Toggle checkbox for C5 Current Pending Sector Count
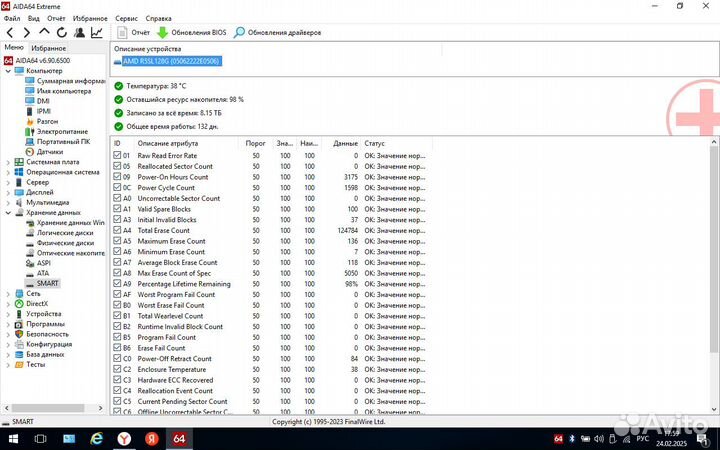The height and width of the screenshot is (450, 720). [117, 401]
